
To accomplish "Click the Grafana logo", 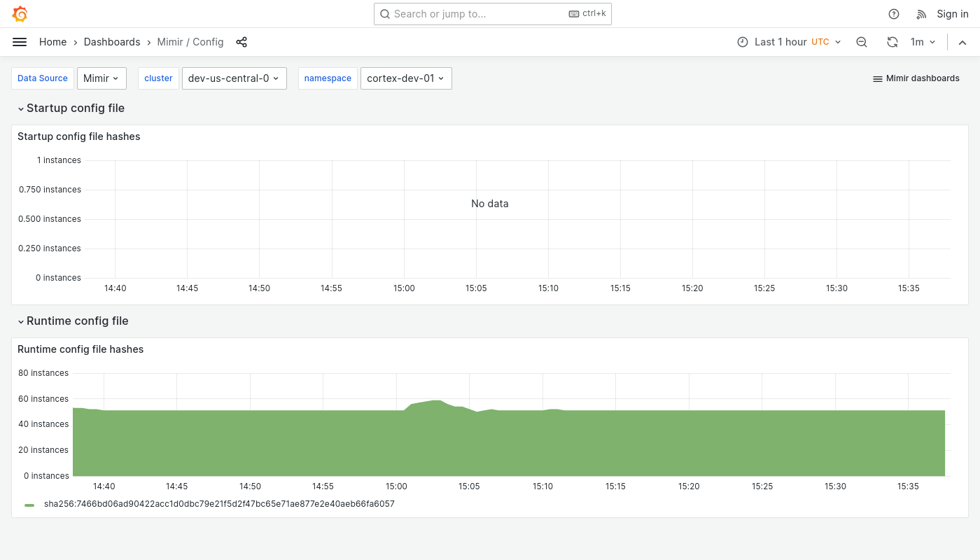I will click(x=20, y=14).
